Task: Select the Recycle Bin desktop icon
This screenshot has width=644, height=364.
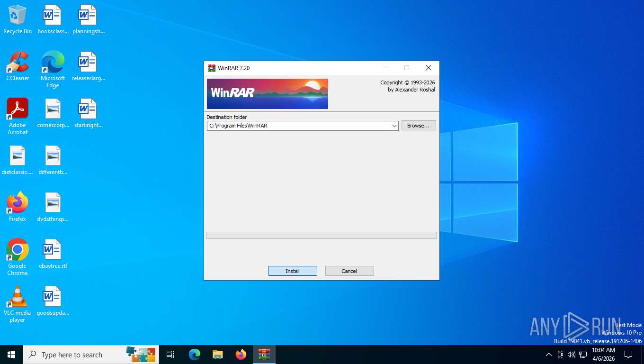Action: tap(18, 20)
